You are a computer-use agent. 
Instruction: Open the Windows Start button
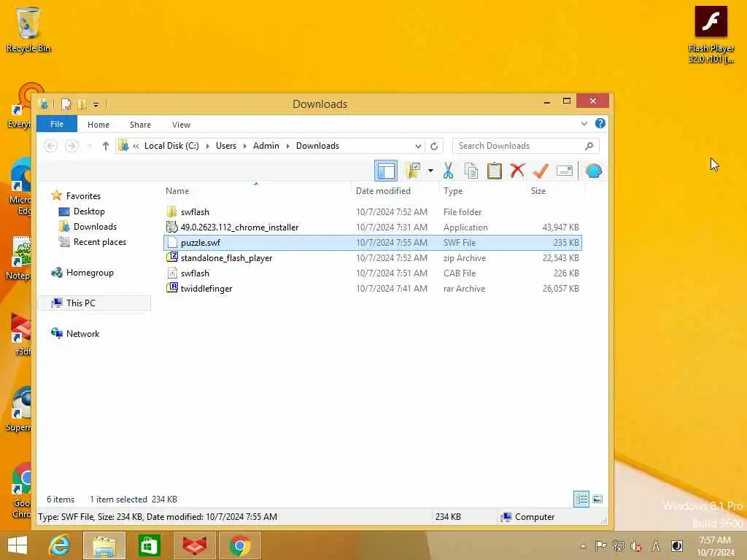pyautogui.click(x=18, y=545)
